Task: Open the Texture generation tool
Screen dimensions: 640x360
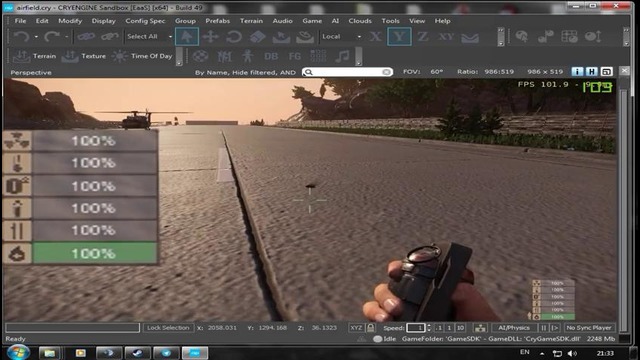Action: tap(84, 56)
